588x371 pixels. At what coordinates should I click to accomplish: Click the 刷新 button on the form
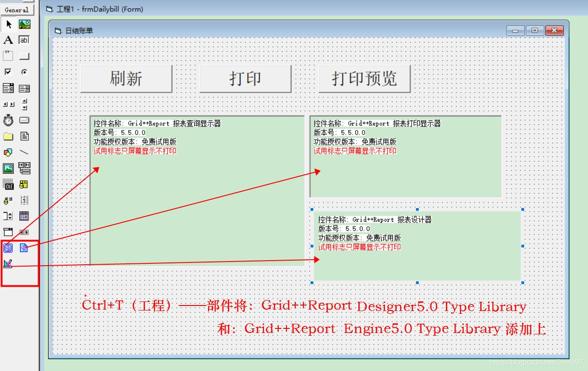click(x=126, y=79)
